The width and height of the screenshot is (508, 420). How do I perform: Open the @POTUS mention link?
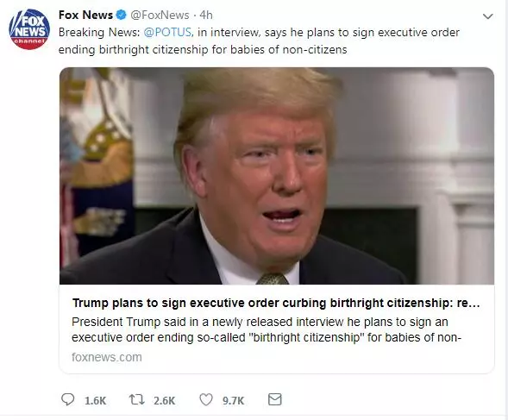pyautogui.click(x=168, y=33)
